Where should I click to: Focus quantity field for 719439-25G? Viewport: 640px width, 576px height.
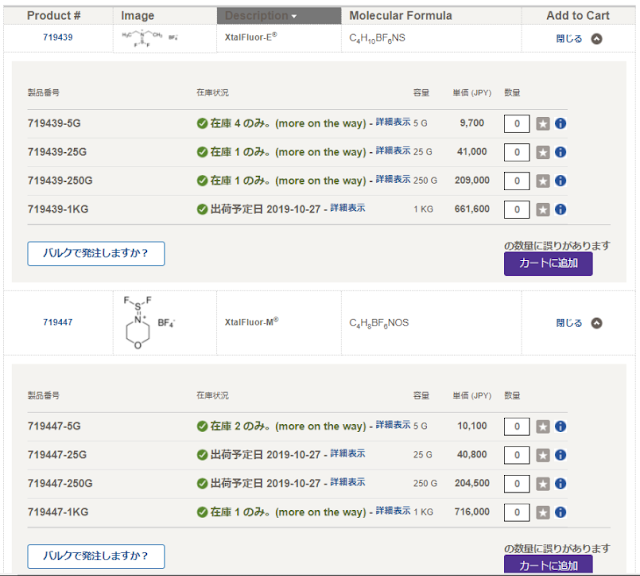517,152
